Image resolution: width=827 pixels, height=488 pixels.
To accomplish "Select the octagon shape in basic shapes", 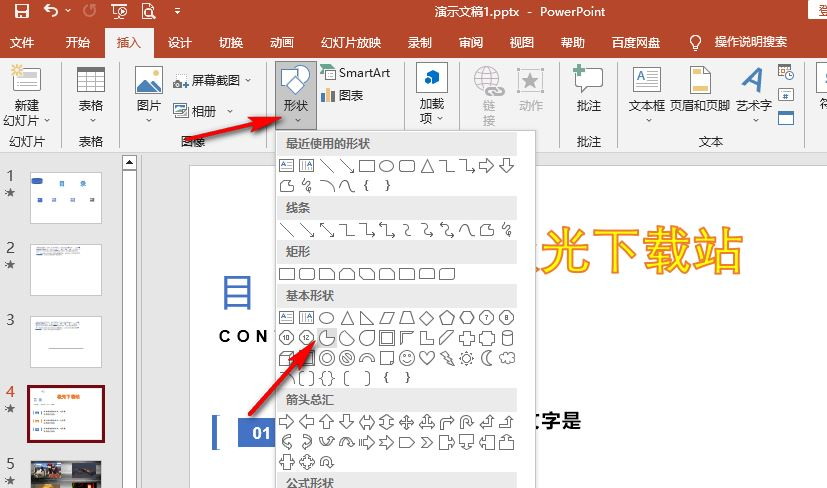I will click(x=507, y=318).
